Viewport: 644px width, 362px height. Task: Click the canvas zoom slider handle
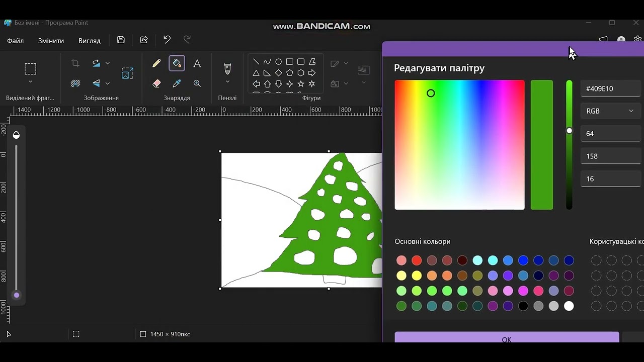point(17,295)
